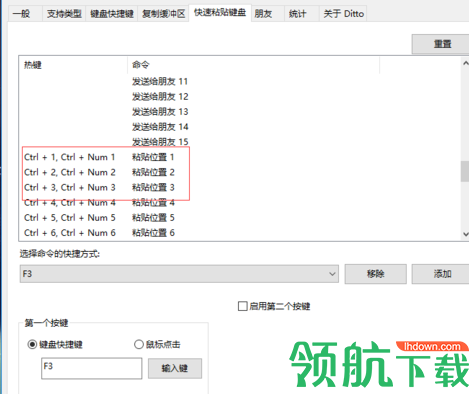This screenshot has height=394, width=469.
Task: Select the 粘贴位置 3 command
Action: [153, 187]
